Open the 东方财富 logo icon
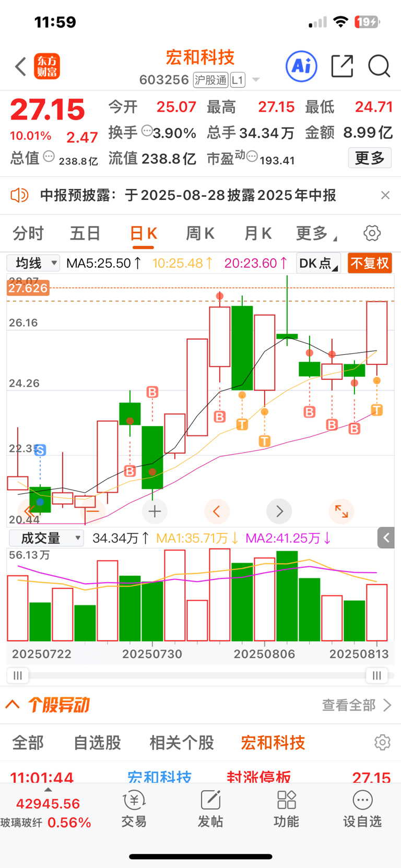 click(47, 66)
